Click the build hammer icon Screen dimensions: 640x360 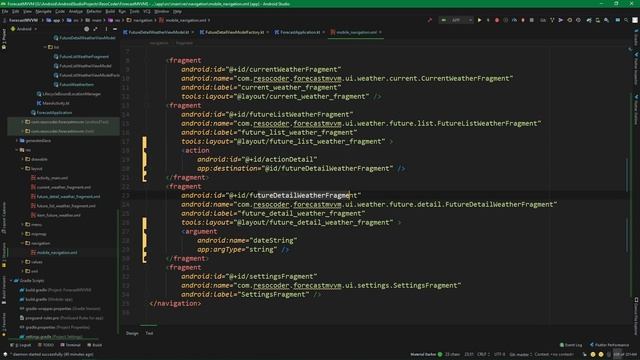point(429,20)
